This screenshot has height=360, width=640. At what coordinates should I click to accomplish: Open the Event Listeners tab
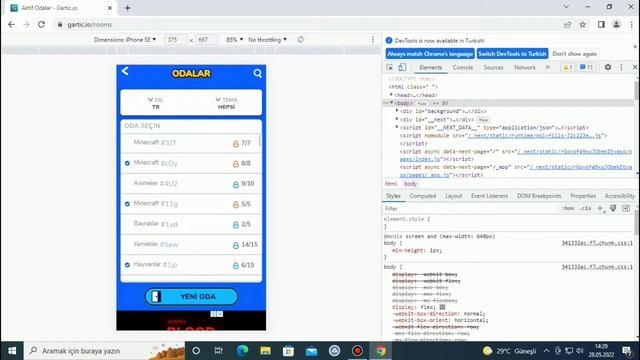click(x=489, y=196)
